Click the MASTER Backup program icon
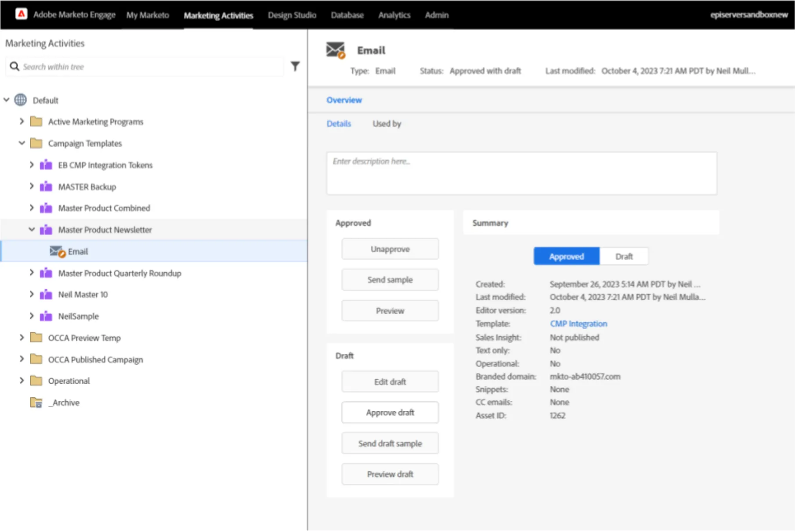 pyautogui.click(x=46, y=187)
